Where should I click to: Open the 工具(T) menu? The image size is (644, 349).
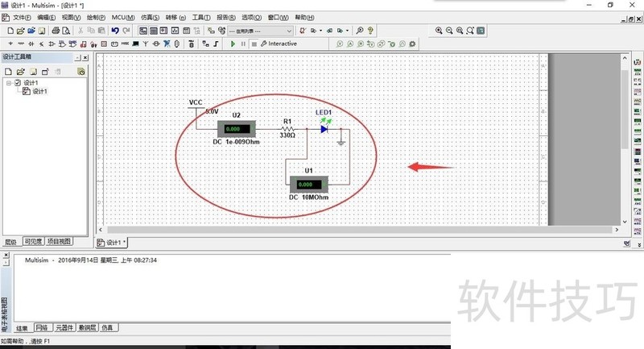201,17
